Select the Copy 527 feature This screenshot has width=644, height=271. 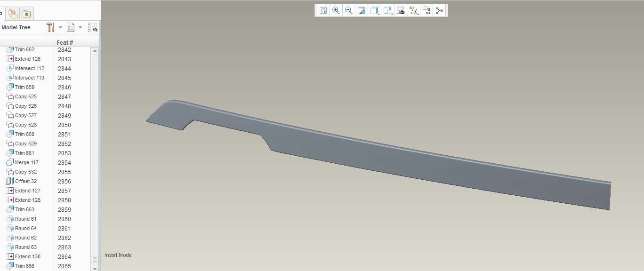click(22, 115)
